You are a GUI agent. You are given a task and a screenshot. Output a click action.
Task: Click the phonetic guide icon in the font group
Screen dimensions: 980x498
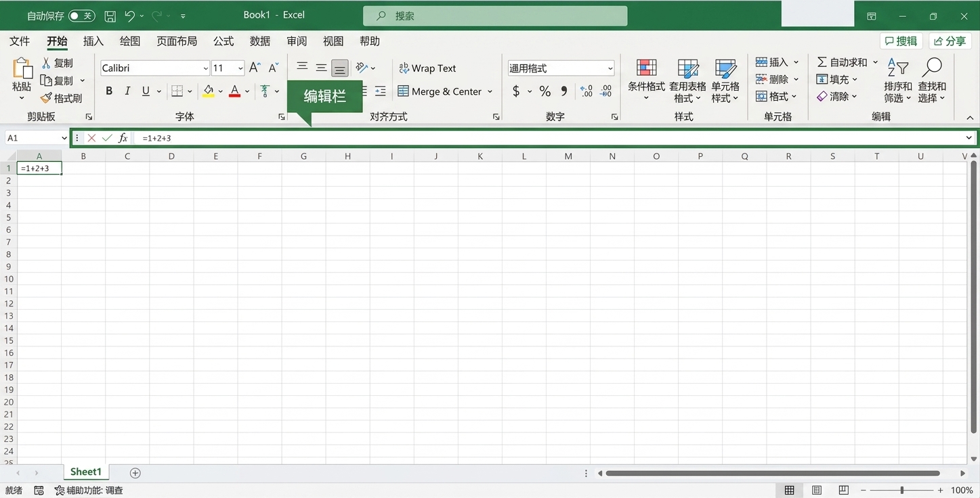click(265, 91)
